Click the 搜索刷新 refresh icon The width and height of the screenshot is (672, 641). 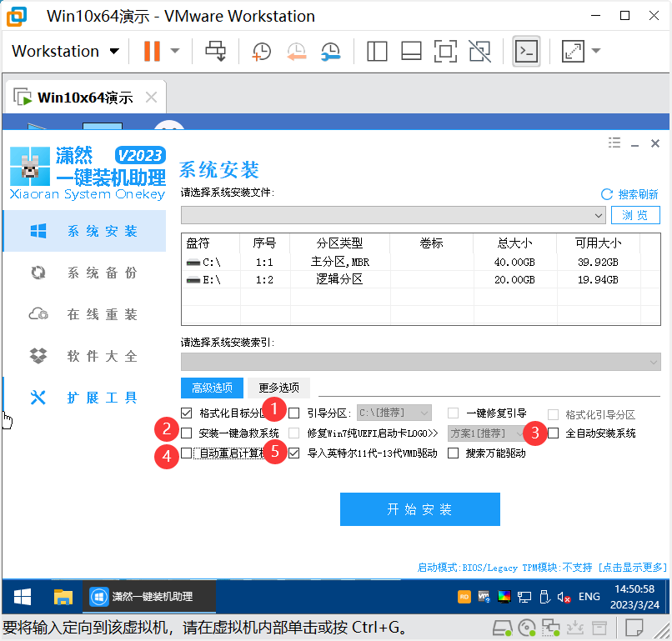point(607,194)
